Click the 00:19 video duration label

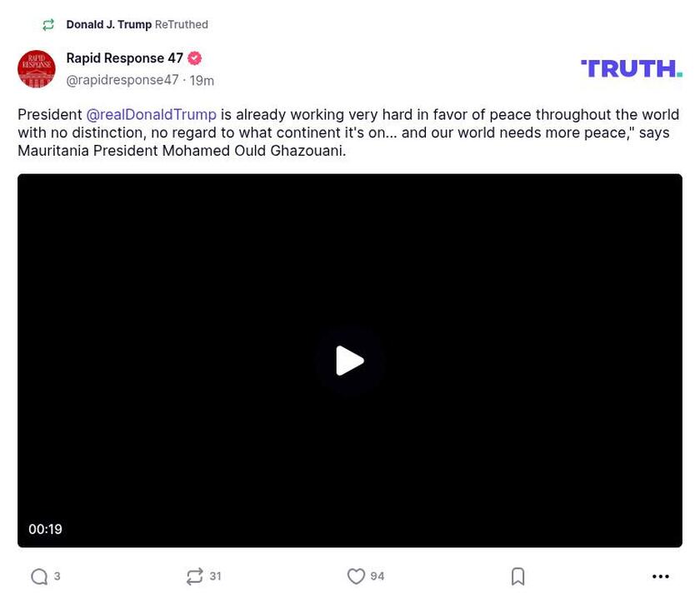coord(45,529)
